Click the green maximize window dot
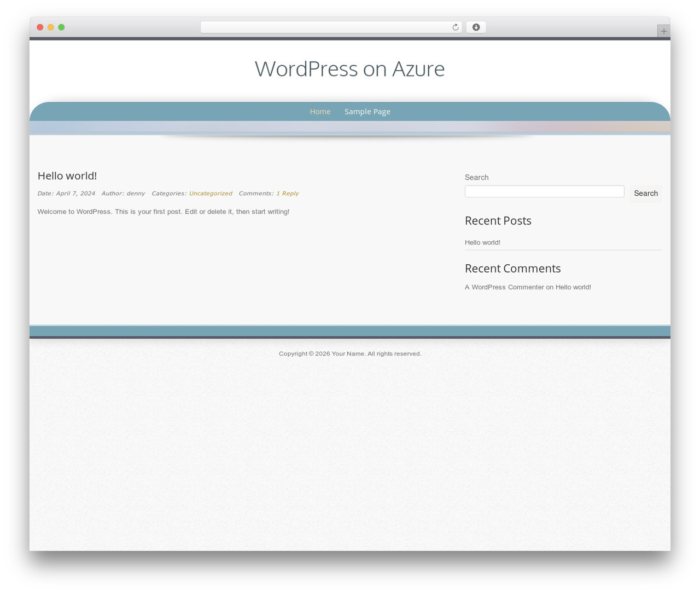700x593 pixels. (x=61, y=27)
